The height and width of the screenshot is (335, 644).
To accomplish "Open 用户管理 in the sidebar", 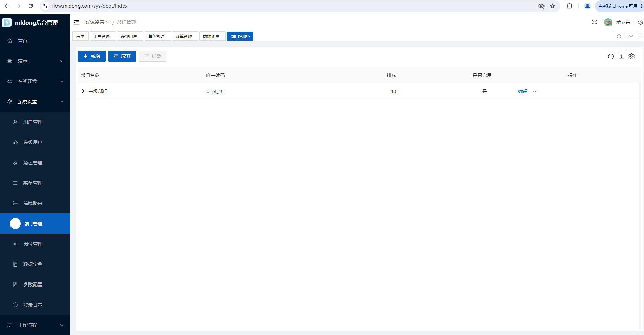I will (x=35, y=122).
